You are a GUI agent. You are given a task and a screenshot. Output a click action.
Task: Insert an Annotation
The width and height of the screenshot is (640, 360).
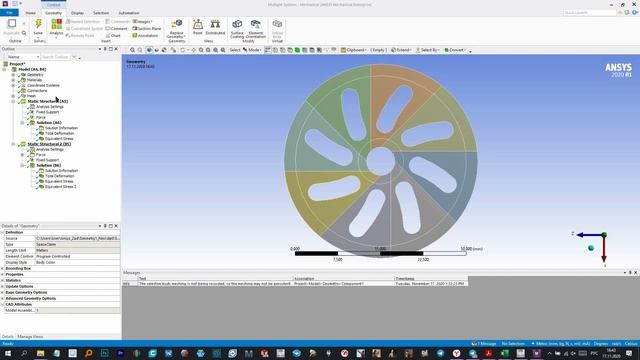(x=145, y=36)
